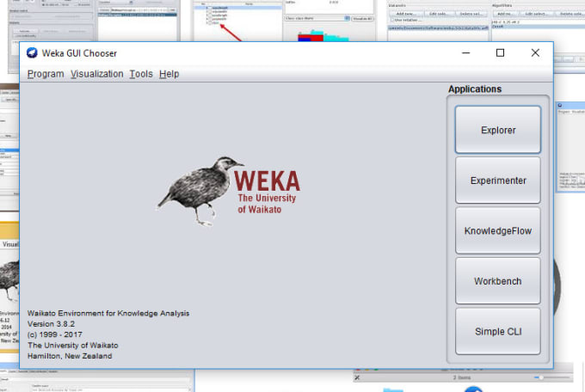Launch the Explorer application
Viewport: 585px width, 392px height.
point(498,130)
